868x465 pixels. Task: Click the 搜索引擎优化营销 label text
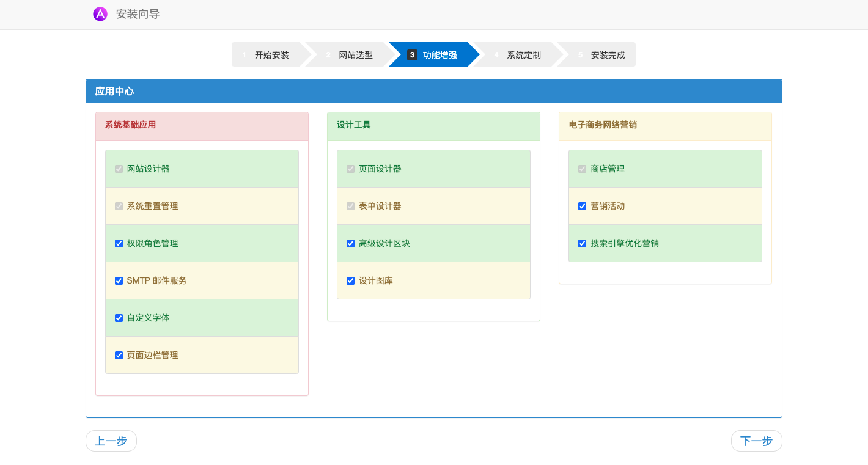[625, 243]
